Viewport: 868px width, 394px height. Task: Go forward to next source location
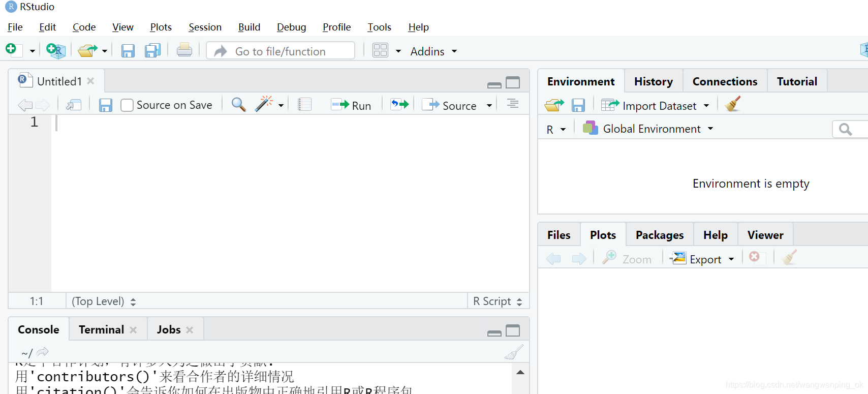[43, 105]
